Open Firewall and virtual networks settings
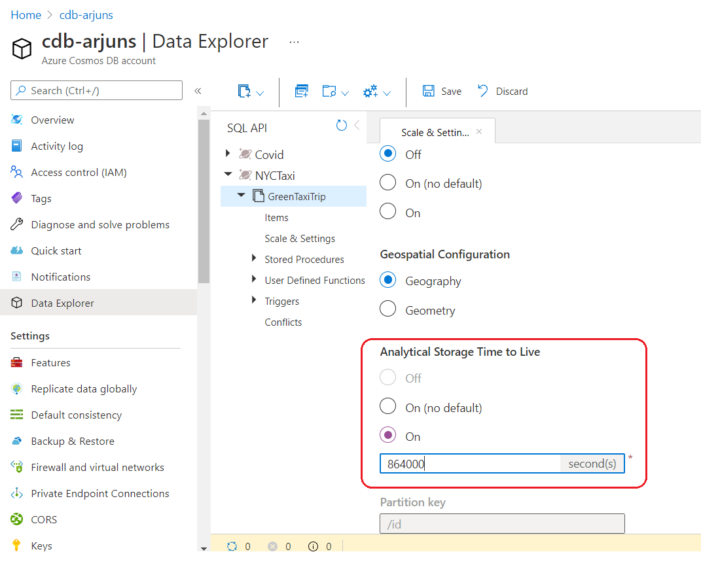Viewport: 701px width, 588px height. pos(97,467)
